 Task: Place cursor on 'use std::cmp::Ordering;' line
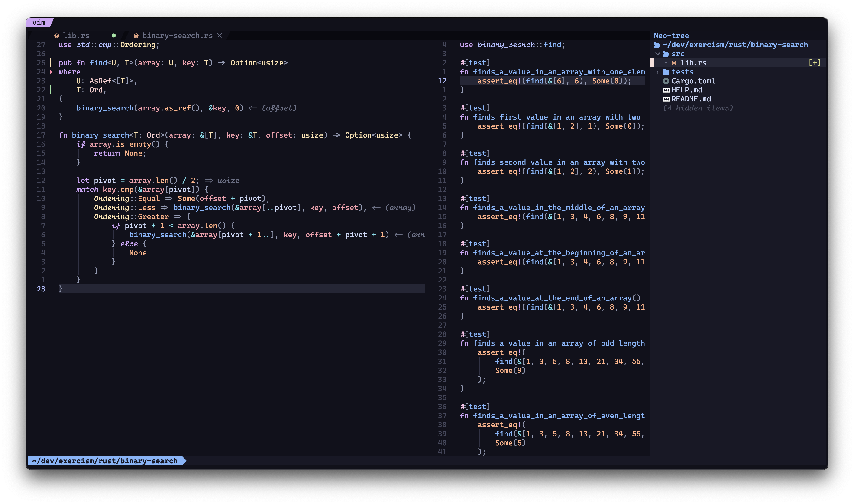109,45
